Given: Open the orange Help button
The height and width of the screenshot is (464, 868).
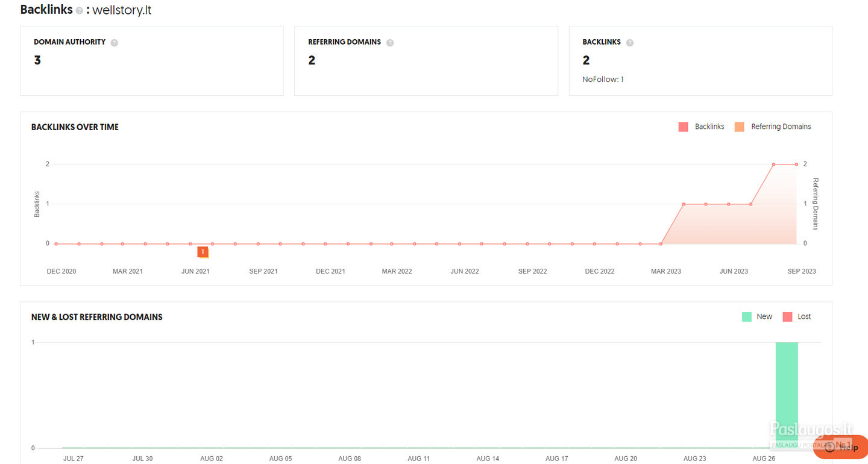Looking at the screenshot, I should click(840, 447).
